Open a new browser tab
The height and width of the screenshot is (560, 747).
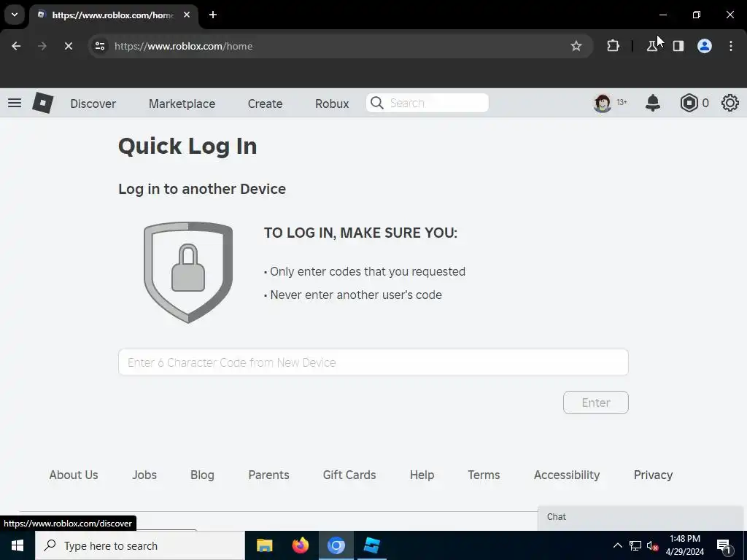click(213, 15)
